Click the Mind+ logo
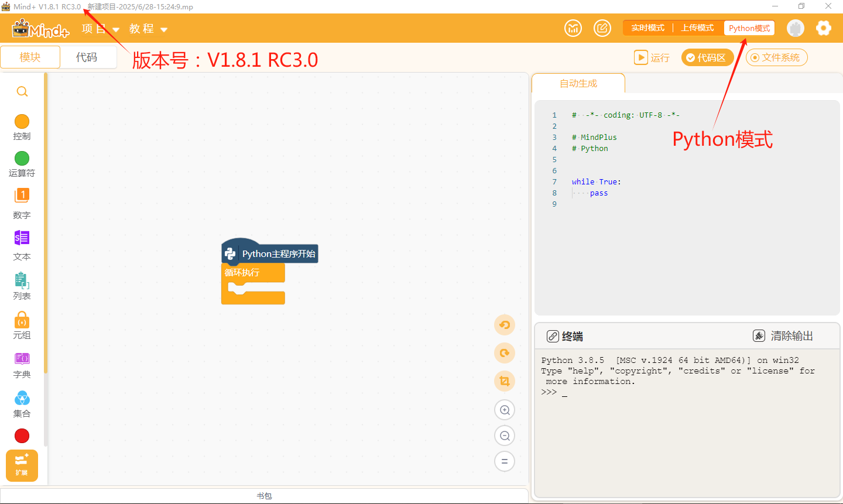843x504 pixels. coord(40,28)
